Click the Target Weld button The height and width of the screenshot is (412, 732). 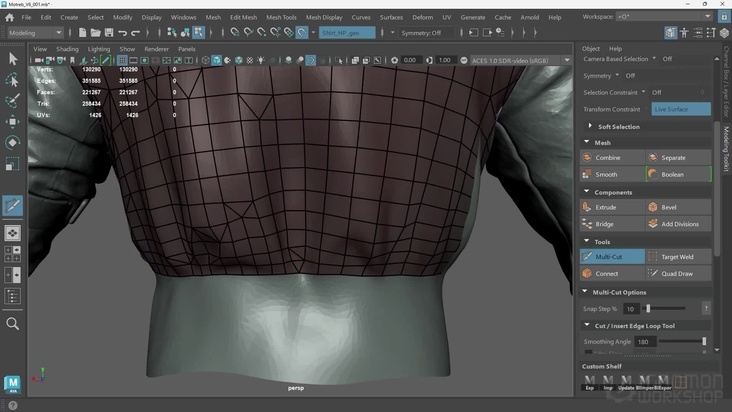(x=679, y=257)
